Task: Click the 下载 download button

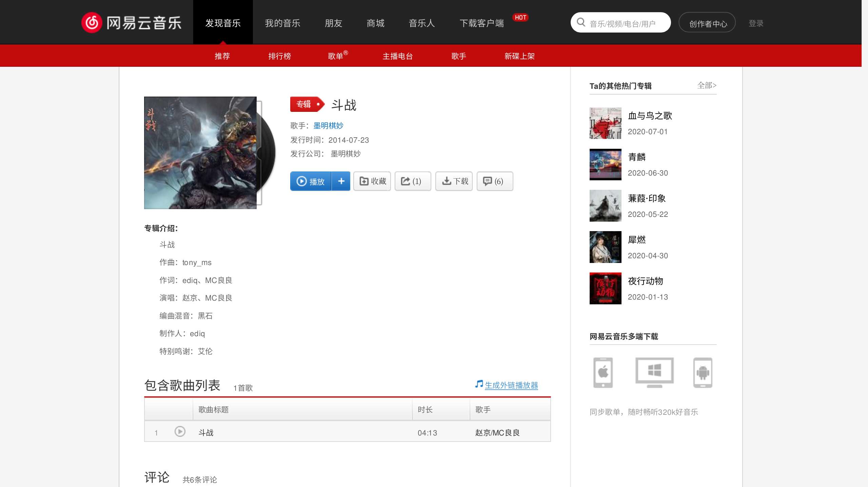Action: point(454,181)
